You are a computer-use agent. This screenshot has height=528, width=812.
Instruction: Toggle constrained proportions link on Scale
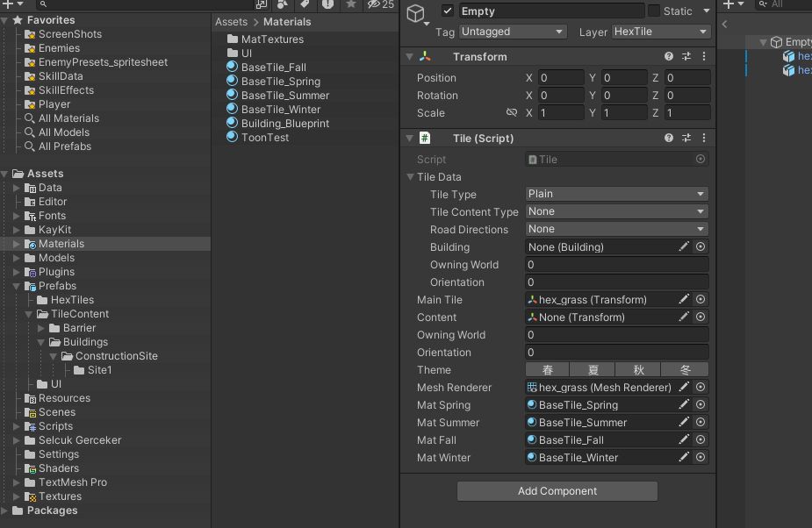512,113
